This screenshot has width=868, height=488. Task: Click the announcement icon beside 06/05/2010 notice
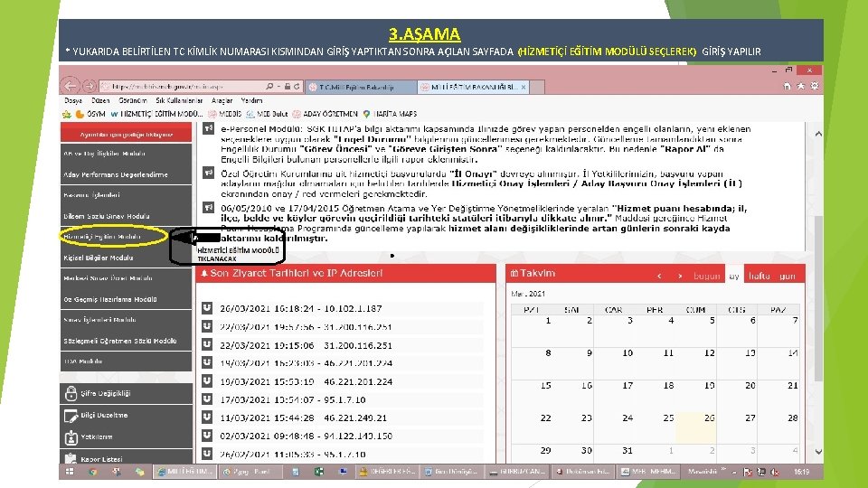[208, 208]
